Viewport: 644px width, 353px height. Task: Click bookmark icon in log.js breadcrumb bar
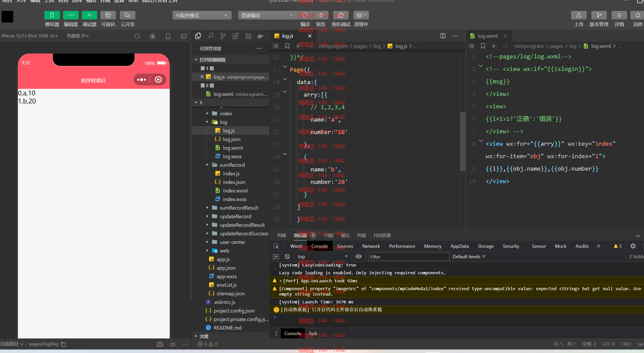pos(287,46)
